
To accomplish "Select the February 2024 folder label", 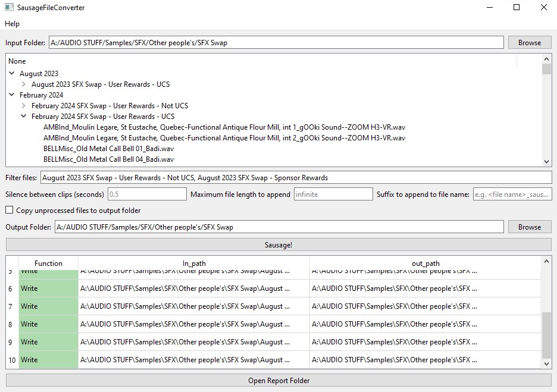I will [41, 95].
